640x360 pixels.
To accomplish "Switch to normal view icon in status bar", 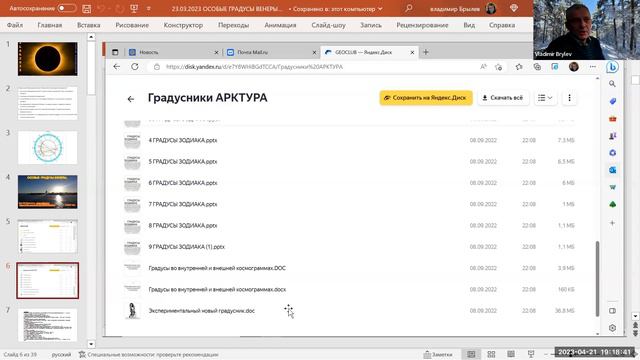I will [471, 354].
